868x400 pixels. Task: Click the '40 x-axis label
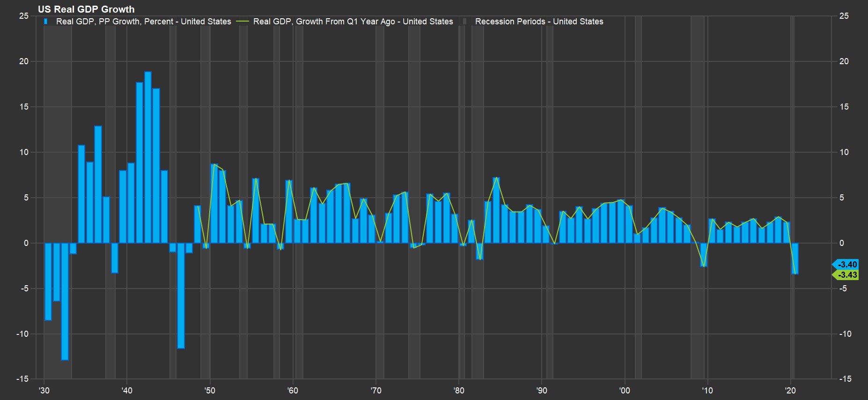[x=127, y=391]
